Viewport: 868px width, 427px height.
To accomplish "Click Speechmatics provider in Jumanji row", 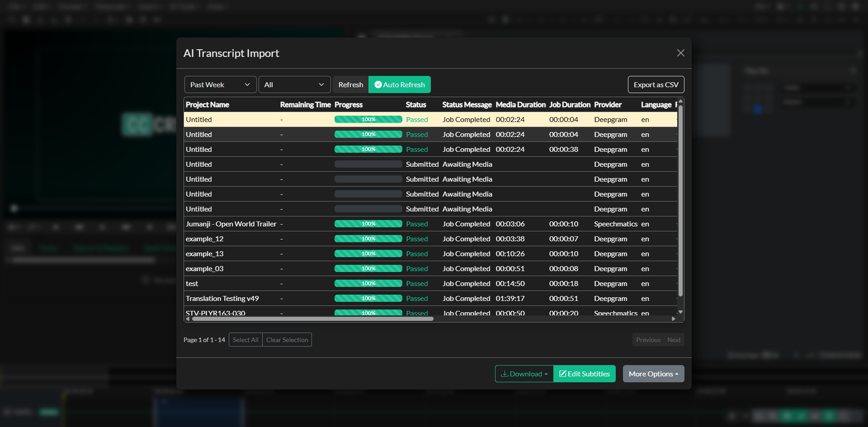I will pos(616,224).
